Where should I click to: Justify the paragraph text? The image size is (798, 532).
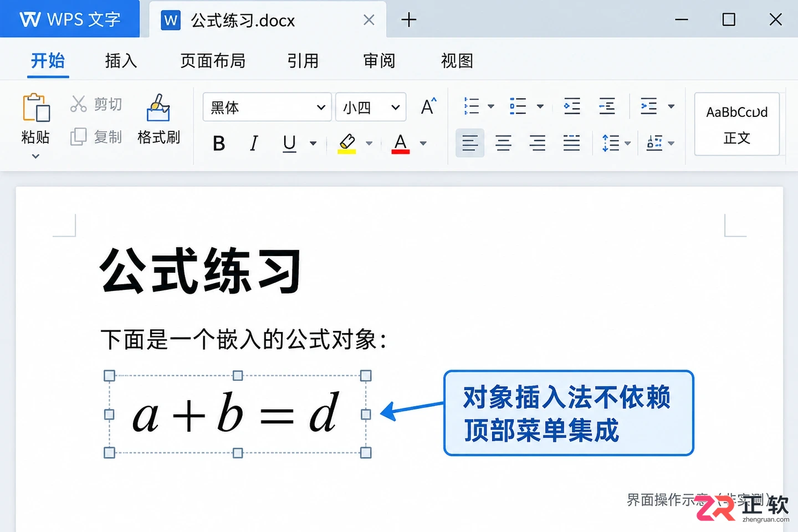click(571, 144)
